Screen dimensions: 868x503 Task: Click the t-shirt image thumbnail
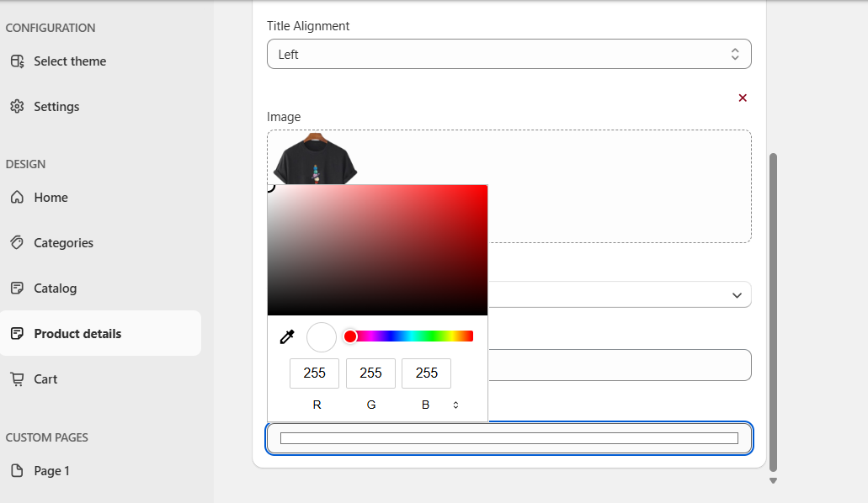point(315,158)
